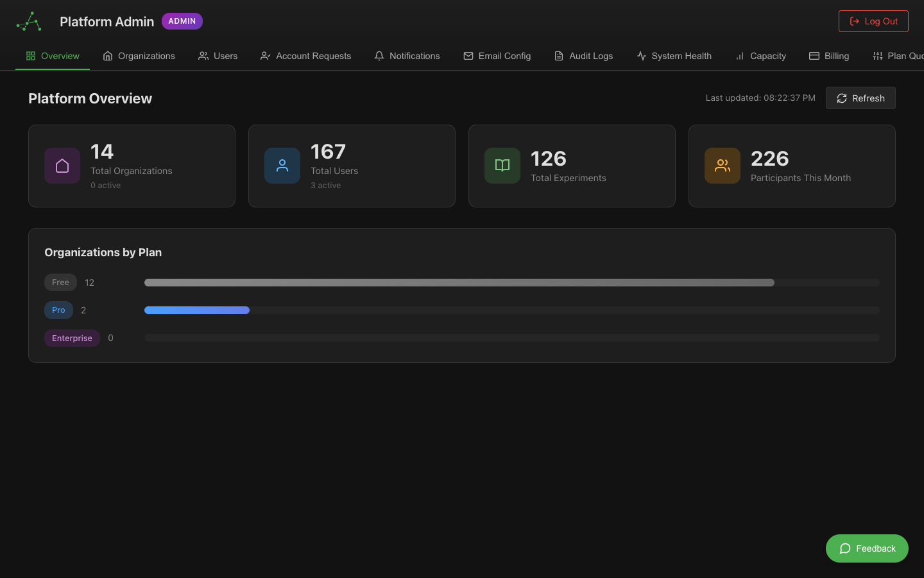Open the Feedback widget

coord(867,548)
